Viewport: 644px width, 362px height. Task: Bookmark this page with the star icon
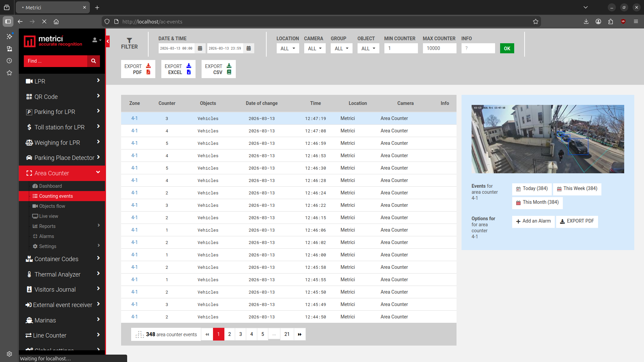[x=536, y=21]
